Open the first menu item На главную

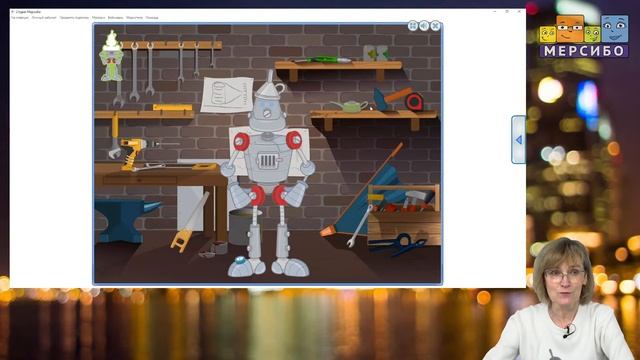pos(20,18)
